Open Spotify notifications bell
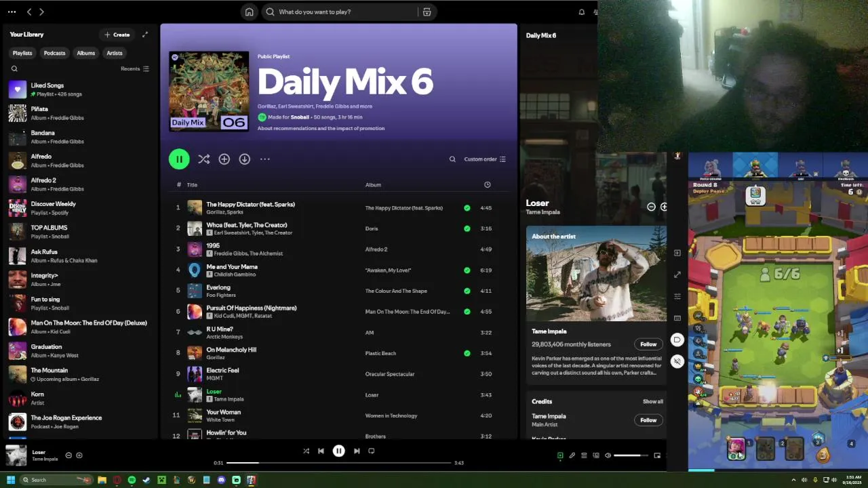This screenshot has width=868, height=488. 581,12
